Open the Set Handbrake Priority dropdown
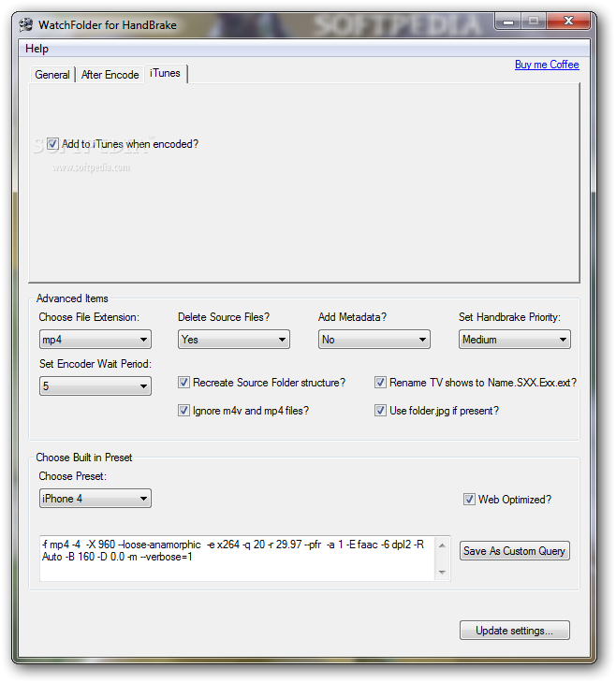616x683 pixels. pyautogui.click(x=514, y=340)
